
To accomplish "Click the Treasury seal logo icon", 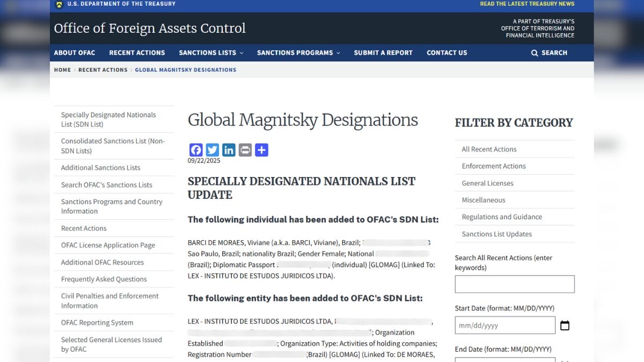I will pos(59,4).
